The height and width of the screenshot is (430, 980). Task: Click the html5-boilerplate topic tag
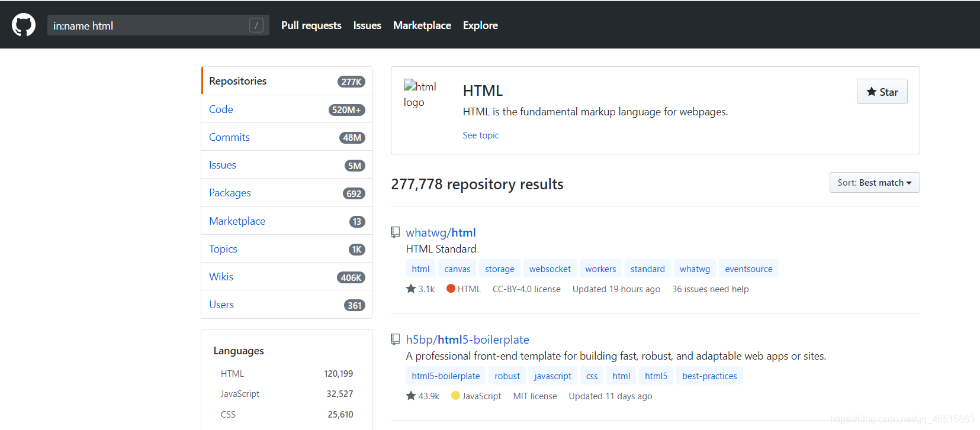pyautogui.click(x=446, y=376)
